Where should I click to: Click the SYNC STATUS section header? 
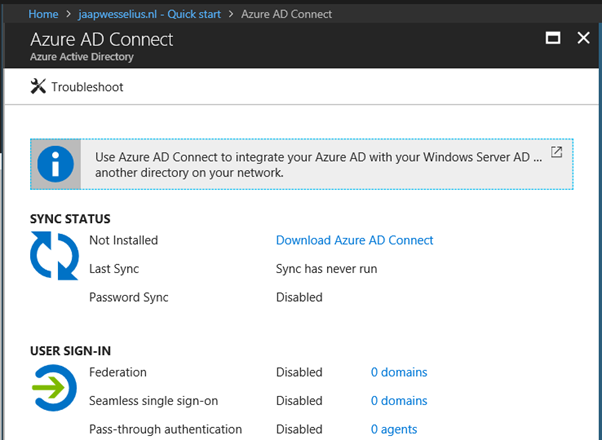(70, 218)
